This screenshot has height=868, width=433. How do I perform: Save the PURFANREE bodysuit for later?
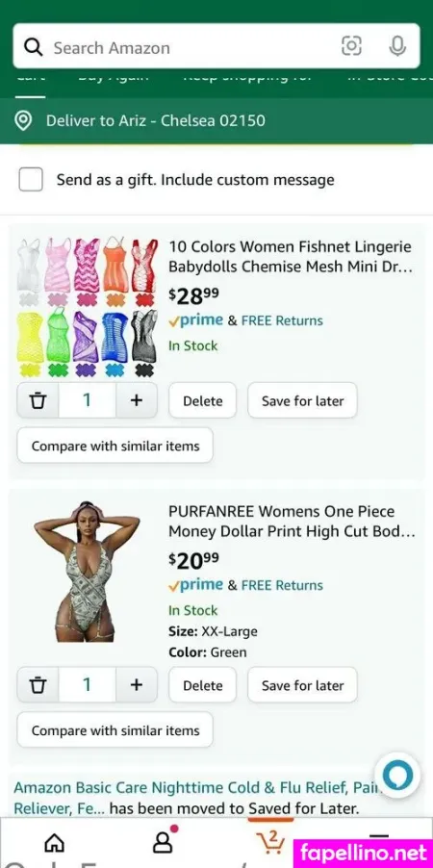[302, 685]
